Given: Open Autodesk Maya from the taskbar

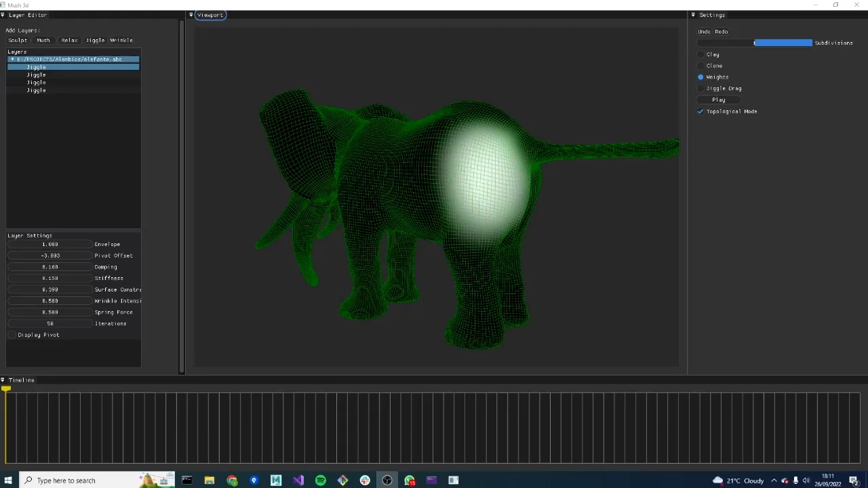Looking at the screenshot, I should click(x=276, y=481).
